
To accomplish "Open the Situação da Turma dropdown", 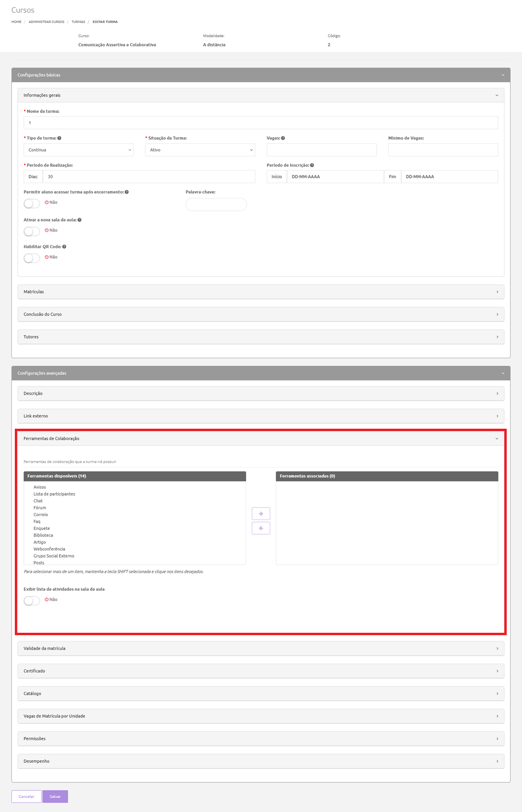I will point(200,150).
